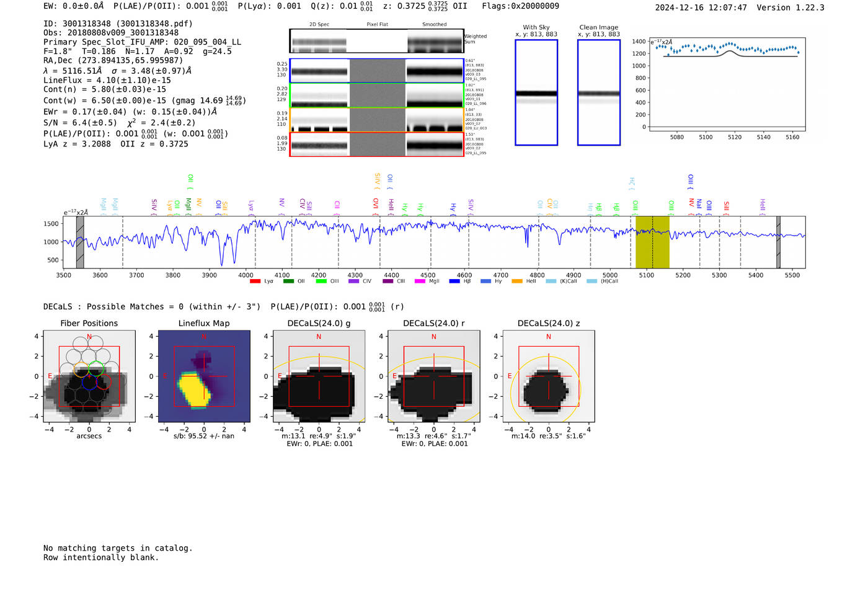
Task: Click the (K)CaII legend swatch
Action: (x=551, y=281)
